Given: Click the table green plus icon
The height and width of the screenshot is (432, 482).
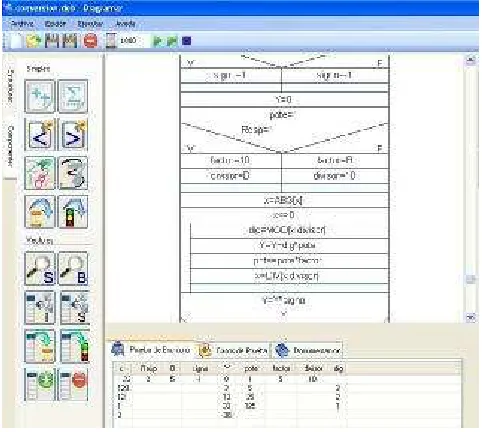Looking at the screenshot, I should coord(39,384).
